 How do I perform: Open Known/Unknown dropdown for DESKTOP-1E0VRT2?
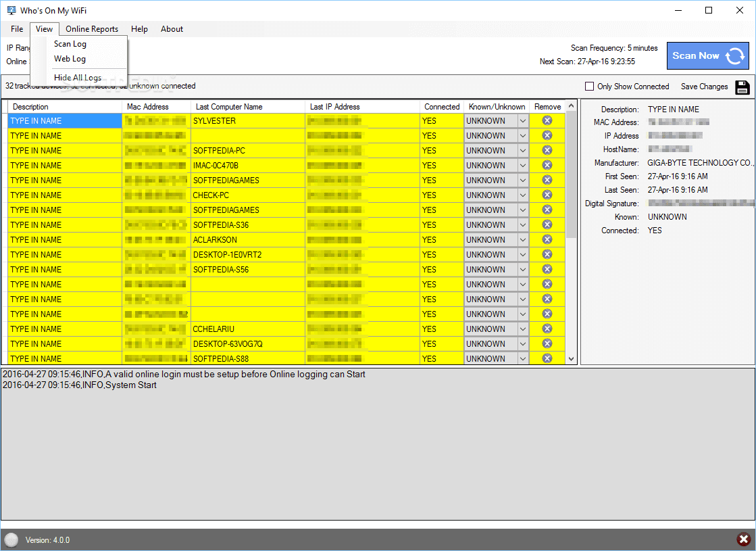[523, 255]
